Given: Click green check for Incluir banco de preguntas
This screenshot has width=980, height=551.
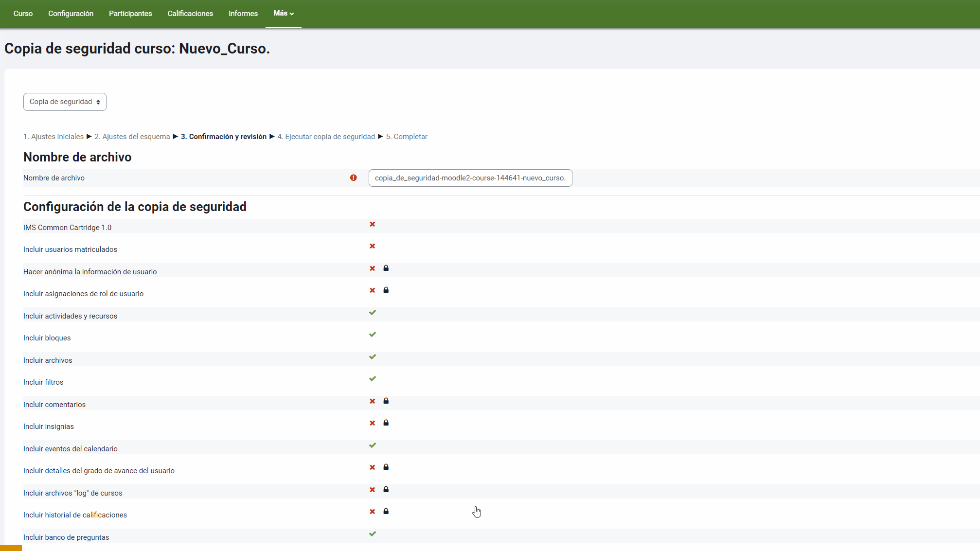Looking at the screenshot, I should [373, 534].
